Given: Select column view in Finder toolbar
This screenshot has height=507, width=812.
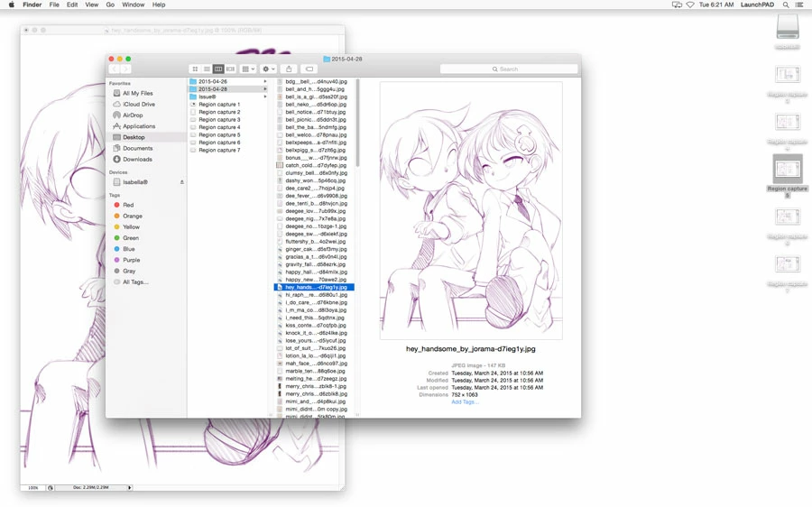Looking at the screenshot, I should click(x=218, y=69).
